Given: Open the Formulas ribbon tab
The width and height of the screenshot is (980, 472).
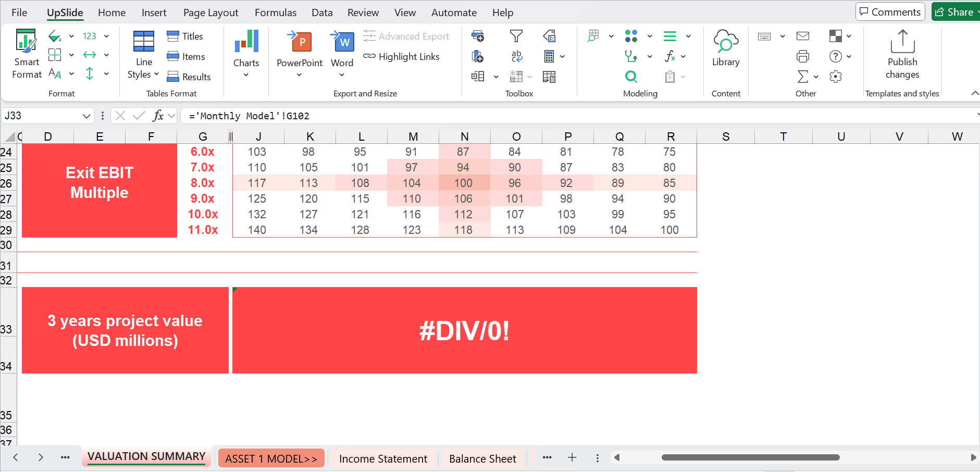Looking at the screenshot, I should click(x=275, y=13).
